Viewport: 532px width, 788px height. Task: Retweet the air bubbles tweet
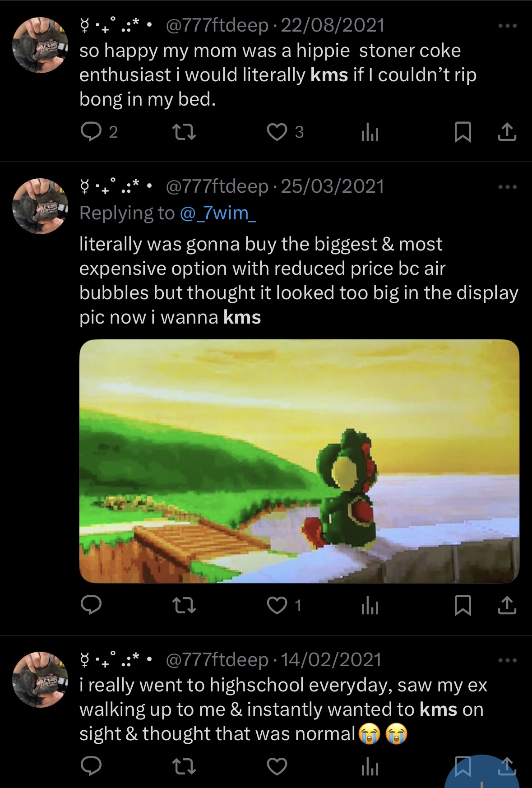[184, 605]
